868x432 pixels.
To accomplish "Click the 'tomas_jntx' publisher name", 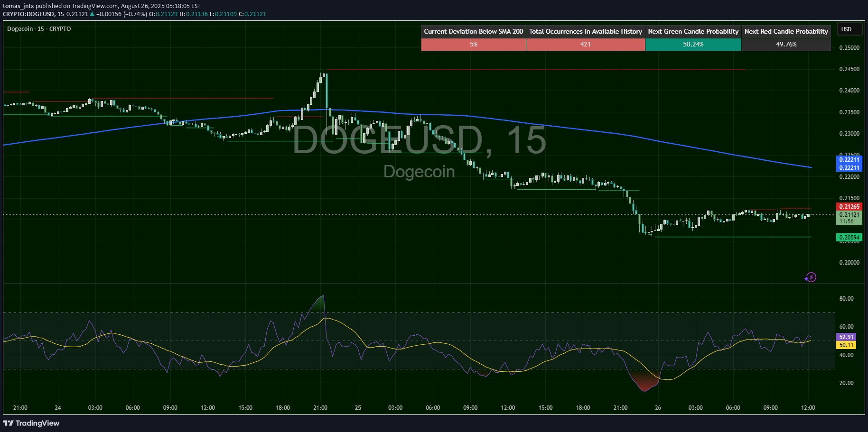I will tap(19, 6).
